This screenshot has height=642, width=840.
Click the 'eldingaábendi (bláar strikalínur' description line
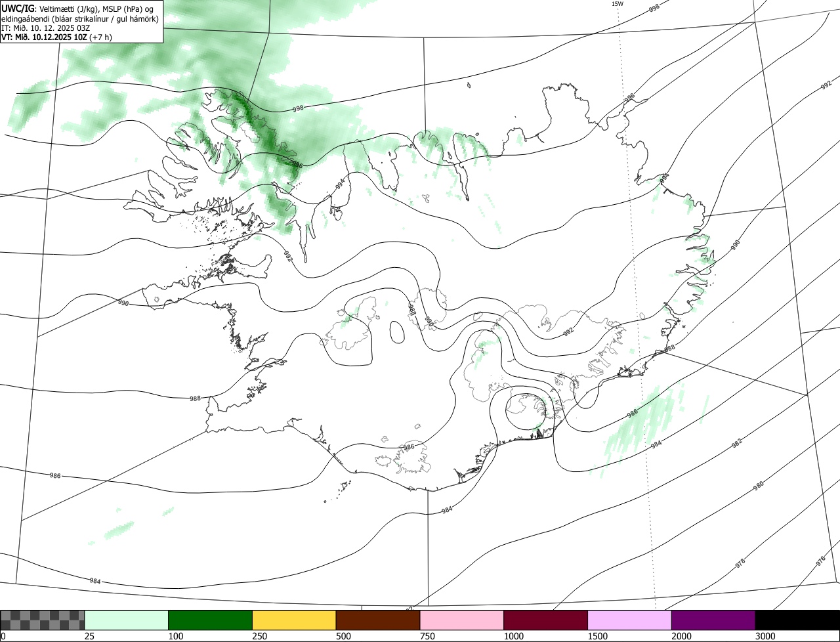point(80,18)
